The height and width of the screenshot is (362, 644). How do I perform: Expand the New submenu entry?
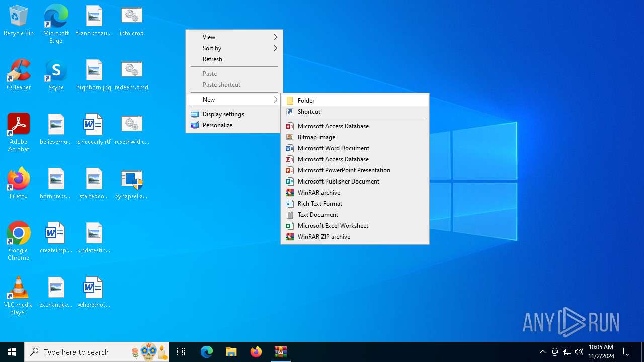point(234,100)
